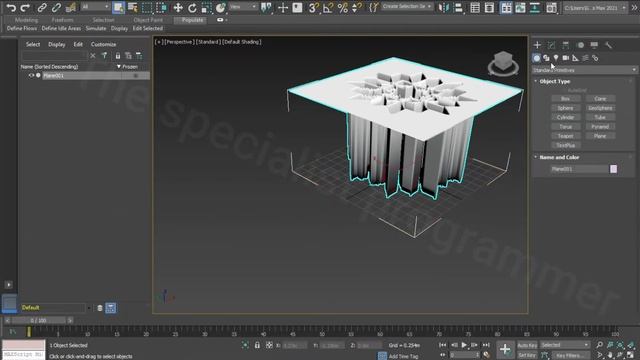This screenshot has height=360, width=640.
Task: Toggle the ribbon display icon
Action: pos(506,7)
